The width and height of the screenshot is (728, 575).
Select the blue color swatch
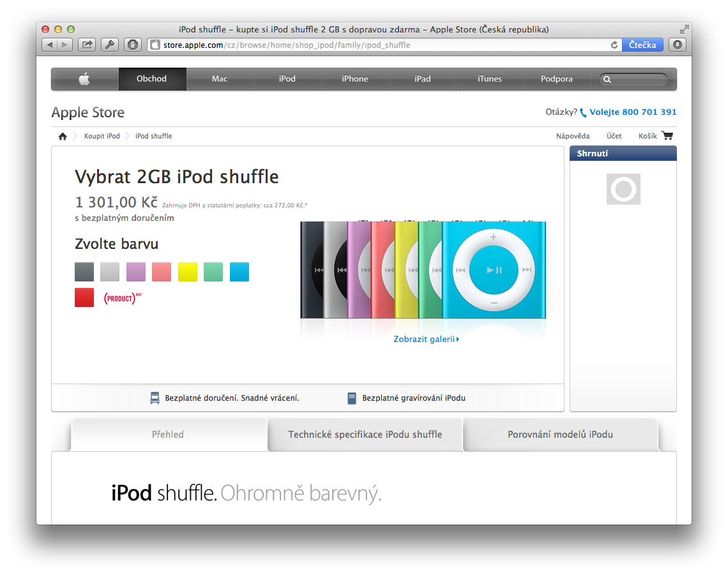pyautogui.click(x=239, y=272)
